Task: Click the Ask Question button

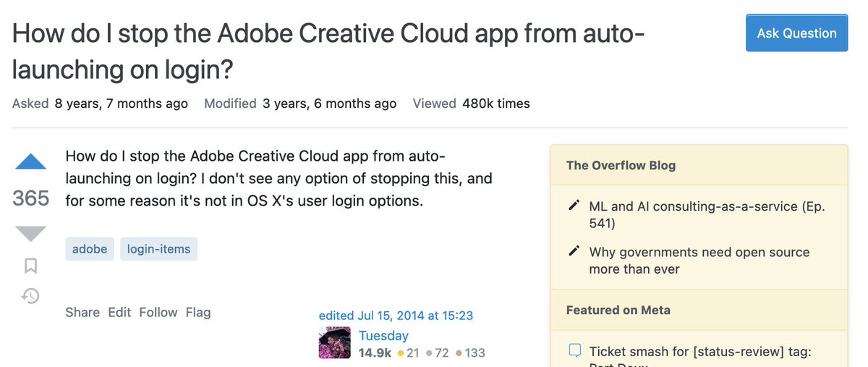Action: 796,33
